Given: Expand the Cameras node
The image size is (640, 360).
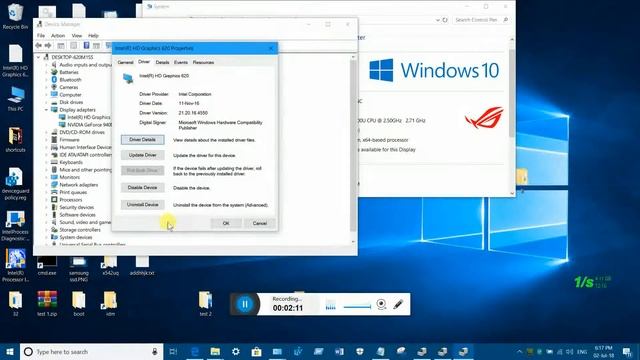Looking at the screenshot, I should coord(47,87).
